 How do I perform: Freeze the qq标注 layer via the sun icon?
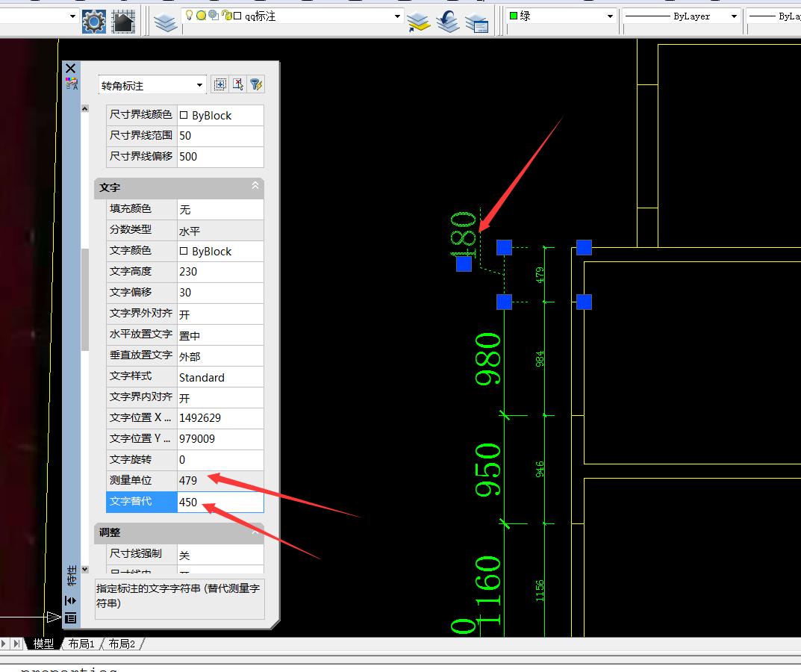[x=200, y=16]
